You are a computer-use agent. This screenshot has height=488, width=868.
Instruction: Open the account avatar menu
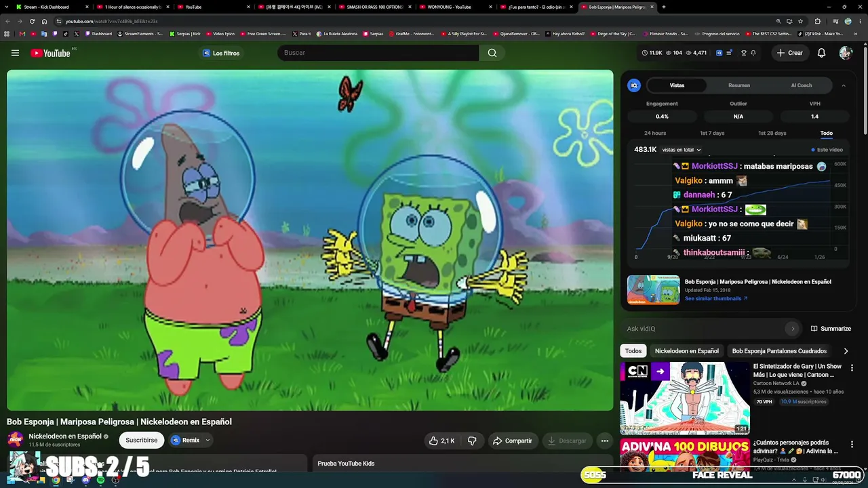click(x=845, y=53)
